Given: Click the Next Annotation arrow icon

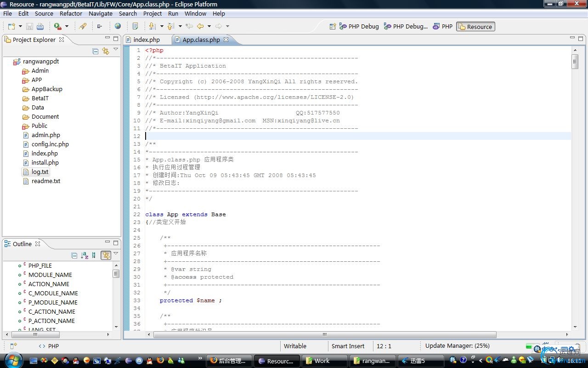Looking at the screenshot, I should pos(153,26).
